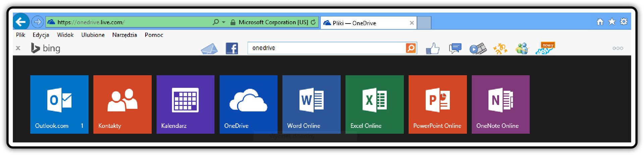Open the video film icon in Bing bar
The height and width of the screenshot is (155, 644).
coord(478,49)
